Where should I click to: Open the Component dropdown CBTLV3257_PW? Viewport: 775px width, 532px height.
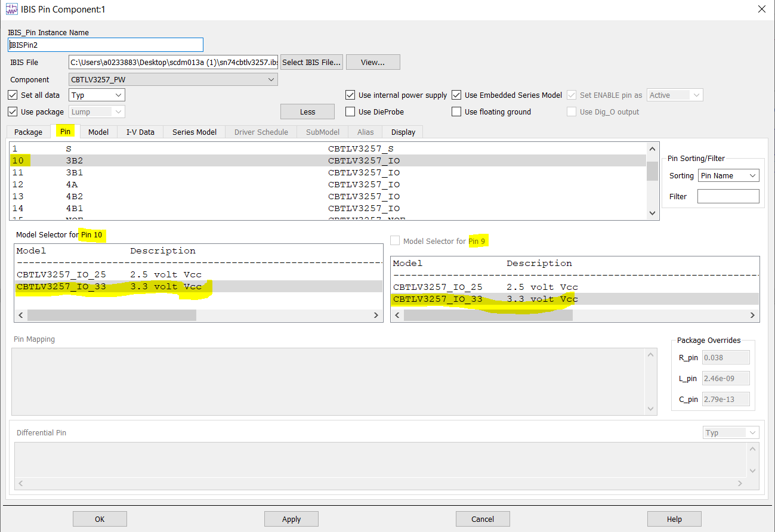[173, 79]
